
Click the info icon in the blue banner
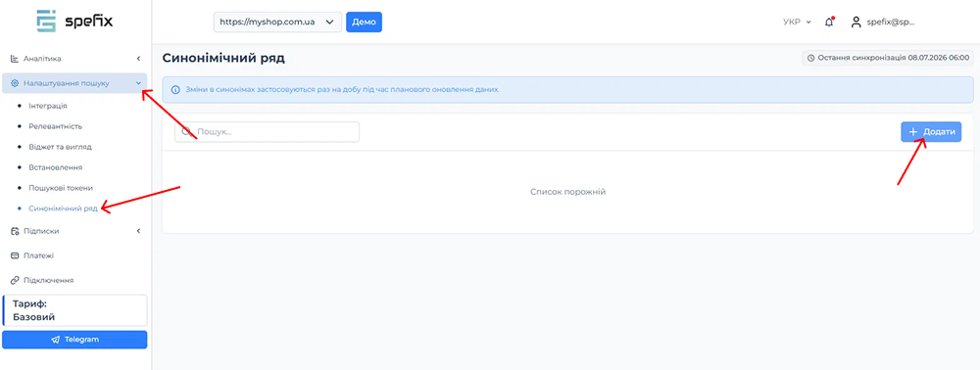click(175, 89)
